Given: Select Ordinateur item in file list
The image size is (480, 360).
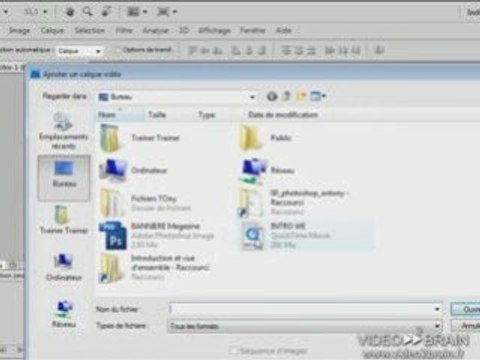Looking at the screenshot, I should click(x=133, y=171).
